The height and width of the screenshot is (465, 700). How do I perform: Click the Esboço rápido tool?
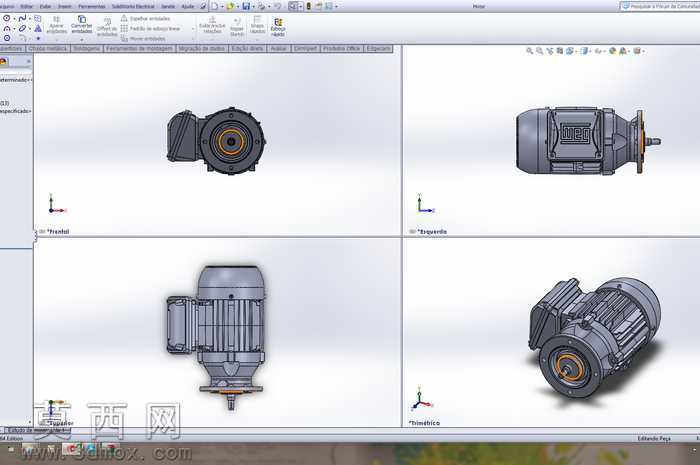(278, 27)
